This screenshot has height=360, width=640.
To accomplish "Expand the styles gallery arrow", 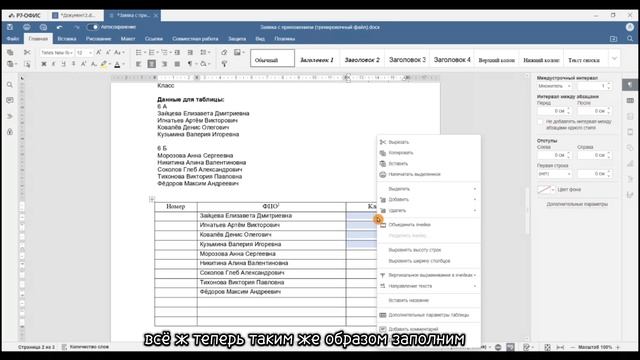I will pos(614,59).
